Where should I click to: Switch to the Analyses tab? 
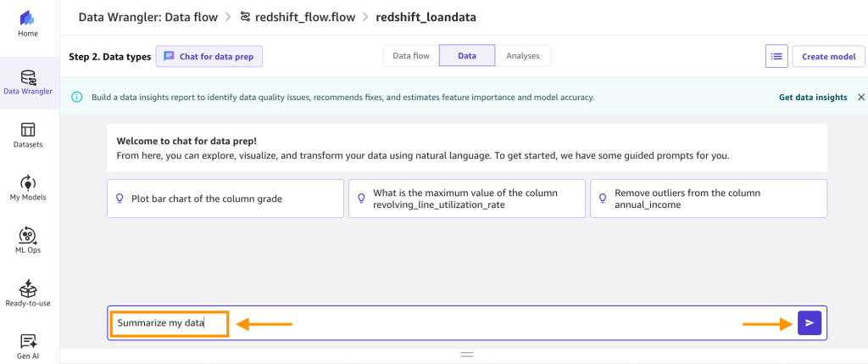(522, 55)
